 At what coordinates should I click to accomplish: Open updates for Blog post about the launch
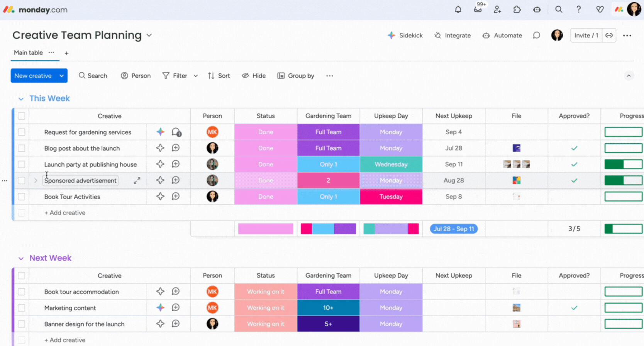[x=176, y=148]
